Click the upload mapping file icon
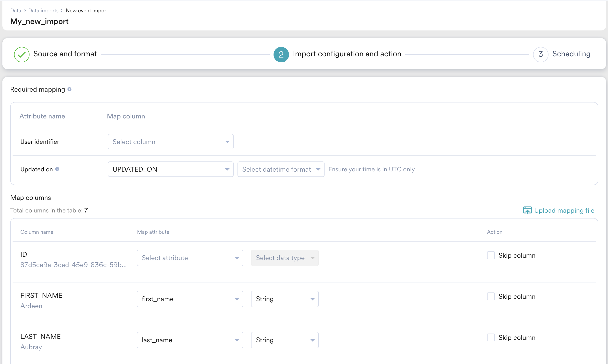The image size is (608, 364). [x=527, y=211]
